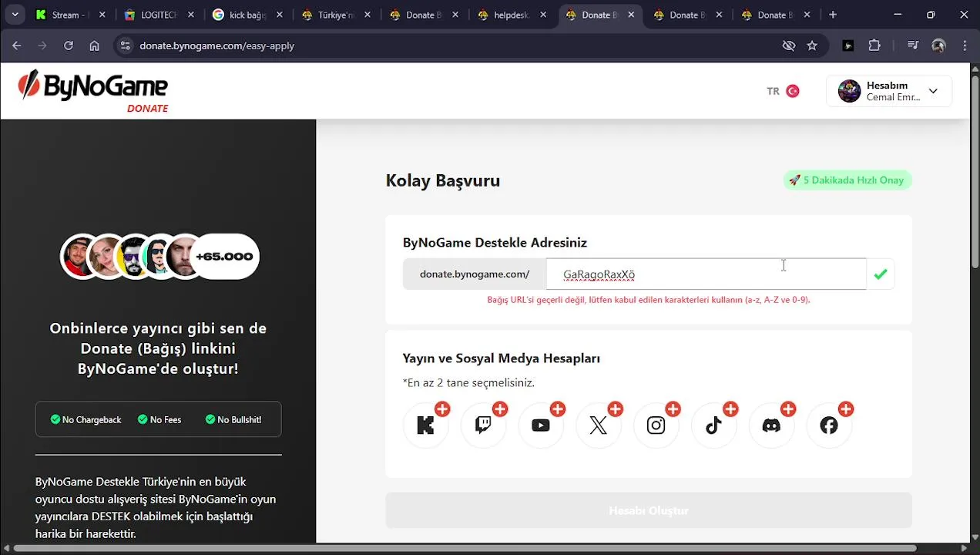Switch to Stream Kick tab
The image size is (980, 555).
click(71, 15)
